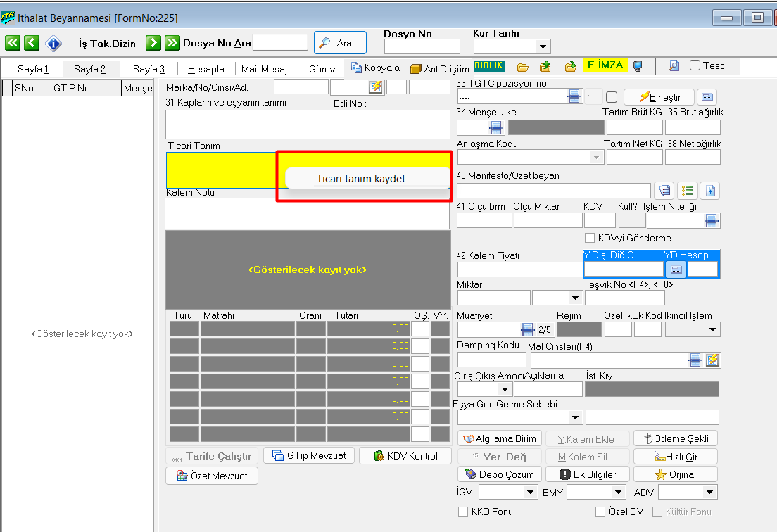Image resolution: width=777 pixels, height=532 pixels.
Task: Open the unit dropdown next to Miktar
Action: click(575, 298)
